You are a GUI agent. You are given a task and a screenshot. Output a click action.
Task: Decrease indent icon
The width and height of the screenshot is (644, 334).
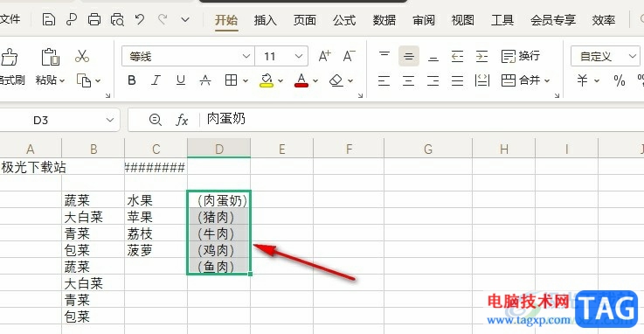pos(457,56)
